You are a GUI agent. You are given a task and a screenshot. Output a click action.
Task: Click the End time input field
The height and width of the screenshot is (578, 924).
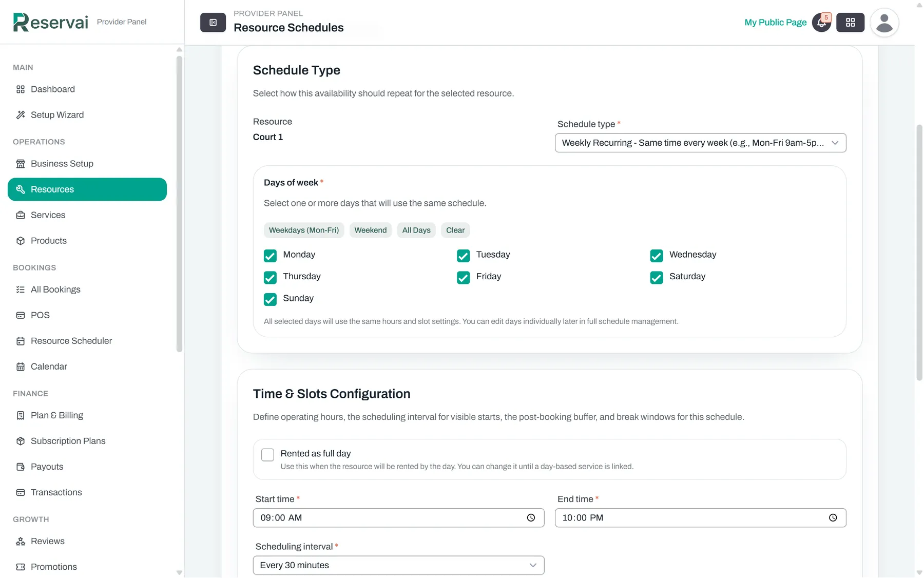click(x=700, y=518)
